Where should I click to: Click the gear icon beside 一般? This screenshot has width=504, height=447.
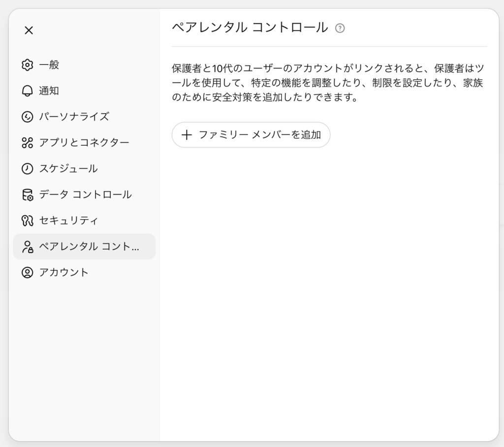(27, 65)
